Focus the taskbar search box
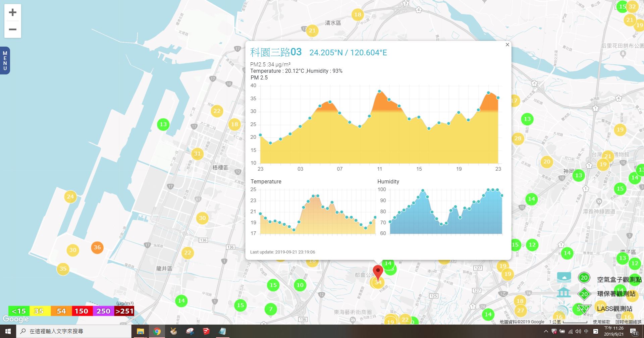644x338 pixels. click(x=74, y=331)
